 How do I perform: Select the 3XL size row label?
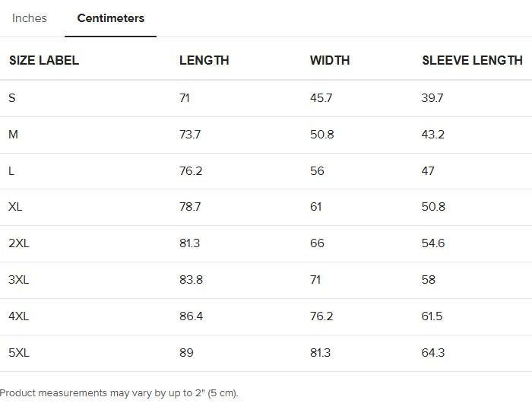19,280
